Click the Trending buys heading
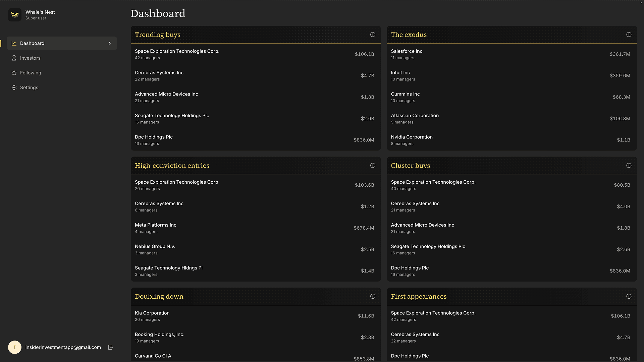 click(x=158, y=35)
